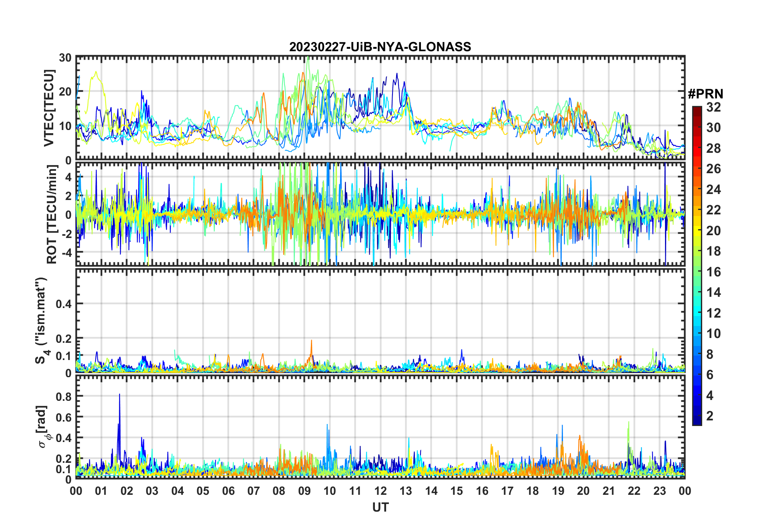Select the colorbar tick label "24"
761x532 pixels.
coord(713,190)
